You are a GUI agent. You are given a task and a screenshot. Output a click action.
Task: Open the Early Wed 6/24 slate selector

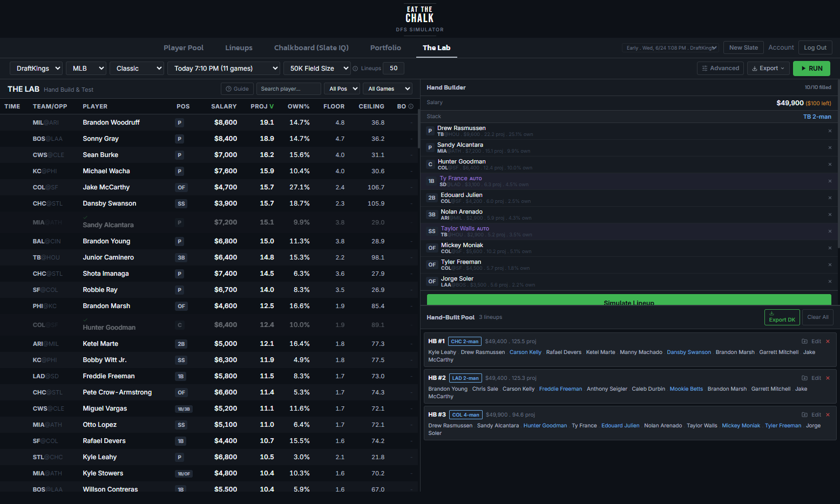click(670, 48)
